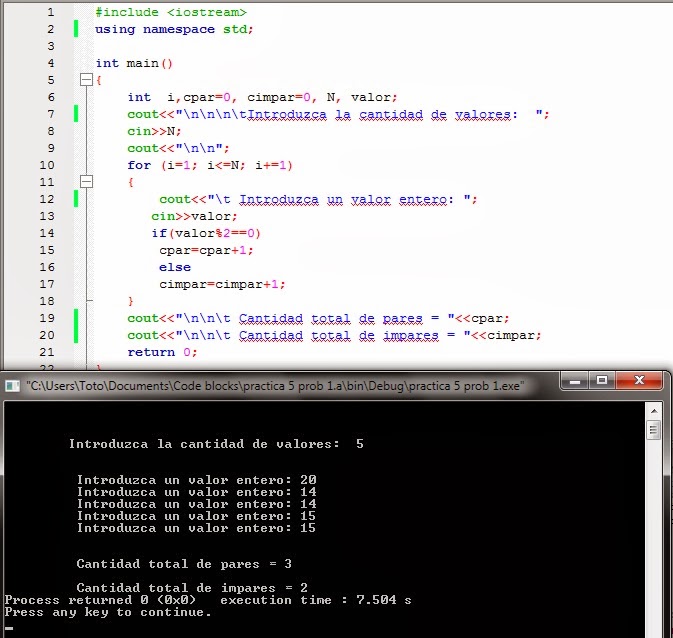Screen dimensions: 673x638
Task: Collapse the main function fold marker at line 5
Action: [x=86, y=79]
